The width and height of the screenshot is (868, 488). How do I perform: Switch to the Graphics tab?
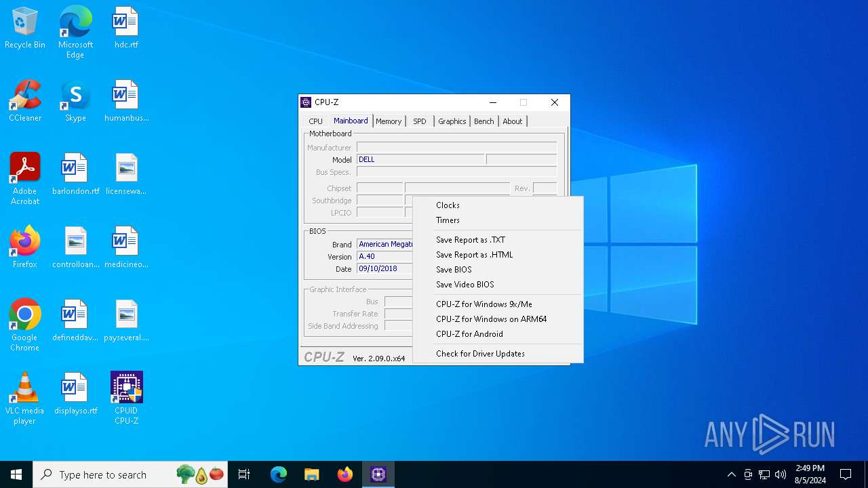[x=452, y=121]
